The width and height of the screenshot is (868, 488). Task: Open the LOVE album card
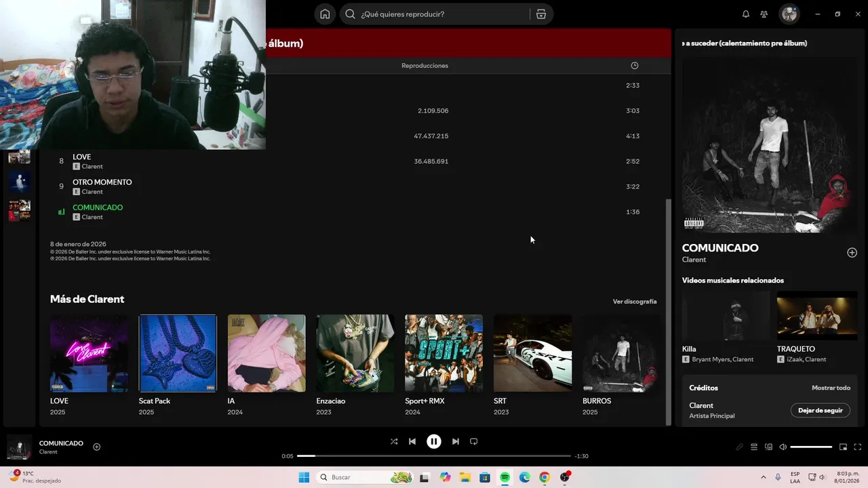pos(89,365)
